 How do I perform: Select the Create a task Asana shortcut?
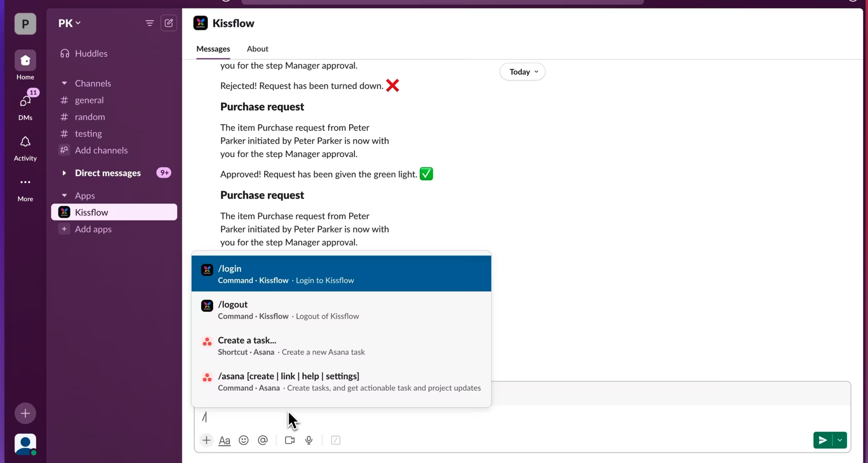tap(342, 346)
